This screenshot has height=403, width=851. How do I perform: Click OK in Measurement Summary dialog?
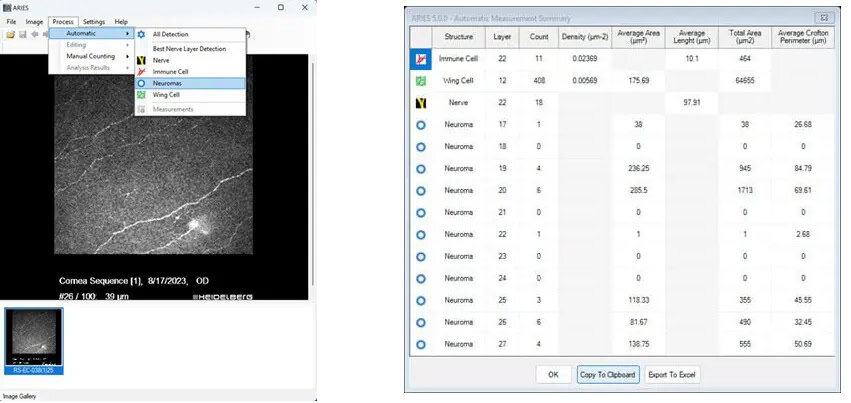coord(553,374)
